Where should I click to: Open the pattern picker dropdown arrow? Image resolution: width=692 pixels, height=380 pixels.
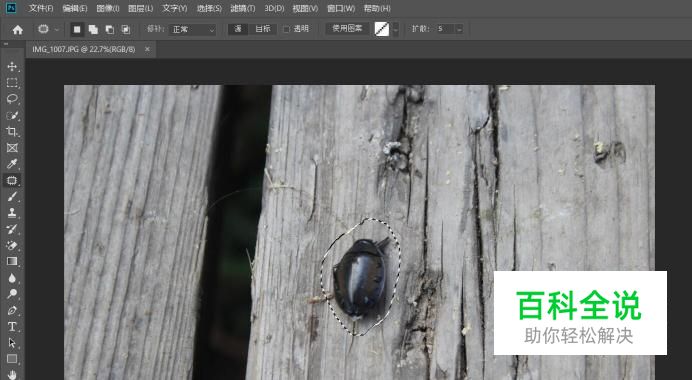[395, 30]
